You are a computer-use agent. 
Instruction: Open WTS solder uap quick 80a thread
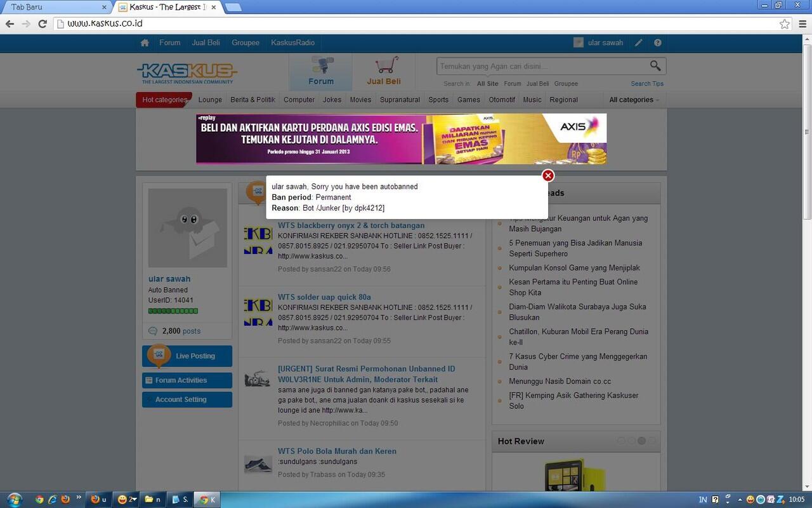[324, 297]
